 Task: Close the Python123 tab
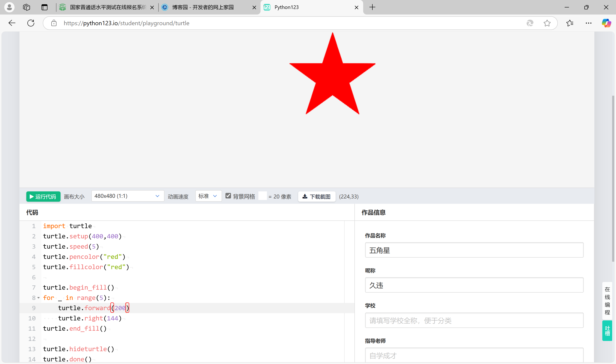point(357,7)
